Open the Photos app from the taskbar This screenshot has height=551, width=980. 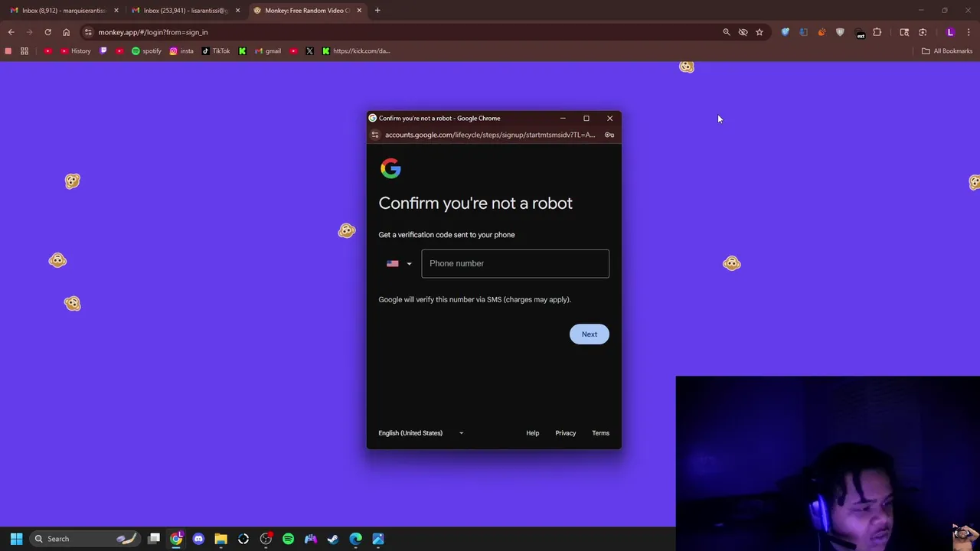click(x=377, y=539)
